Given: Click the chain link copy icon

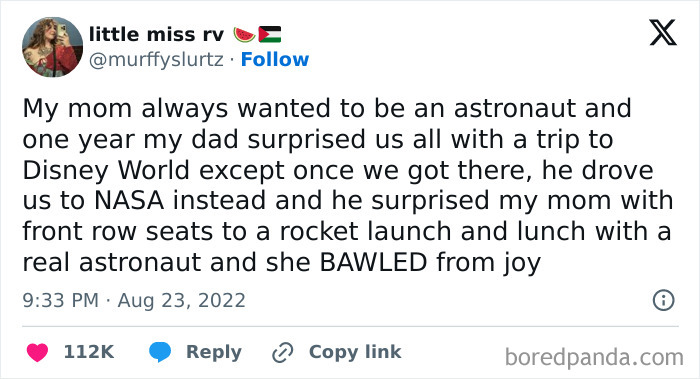Looking at the screenshot, I should click(x=283, y=352).
